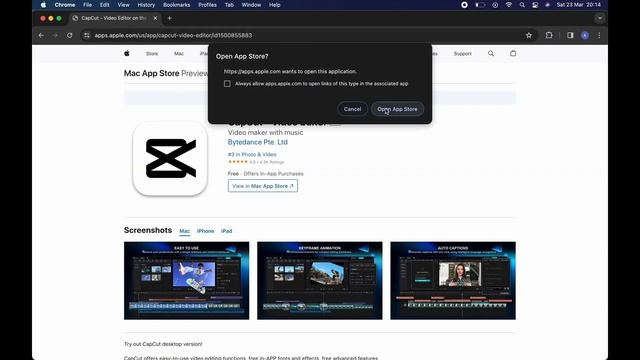Open the Help menu

tap(274, 5)
